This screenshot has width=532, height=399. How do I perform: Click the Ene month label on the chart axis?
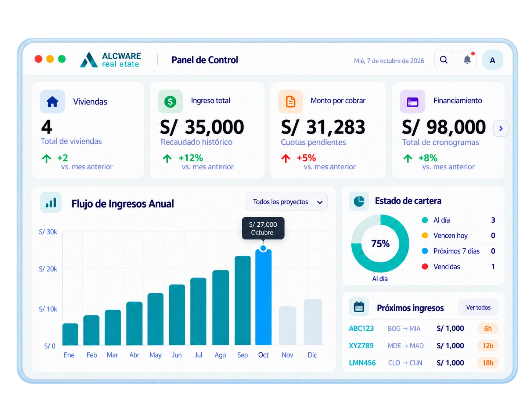pos(69,355)
